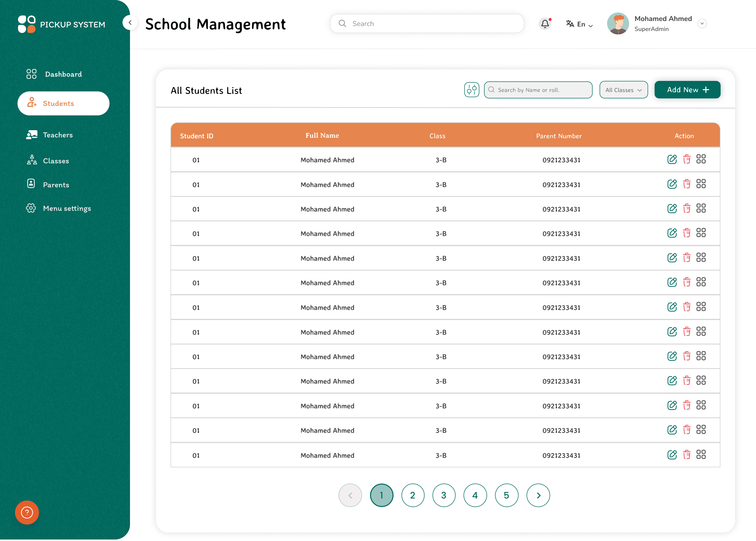The image size is (756, 541).
Task: Go to Teachers in the sidebar
Action: [58, 135]
